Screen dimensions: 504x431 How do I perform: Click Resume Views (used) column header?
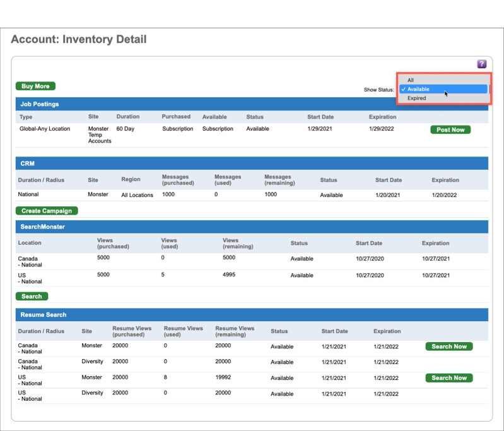coord(183,331)
